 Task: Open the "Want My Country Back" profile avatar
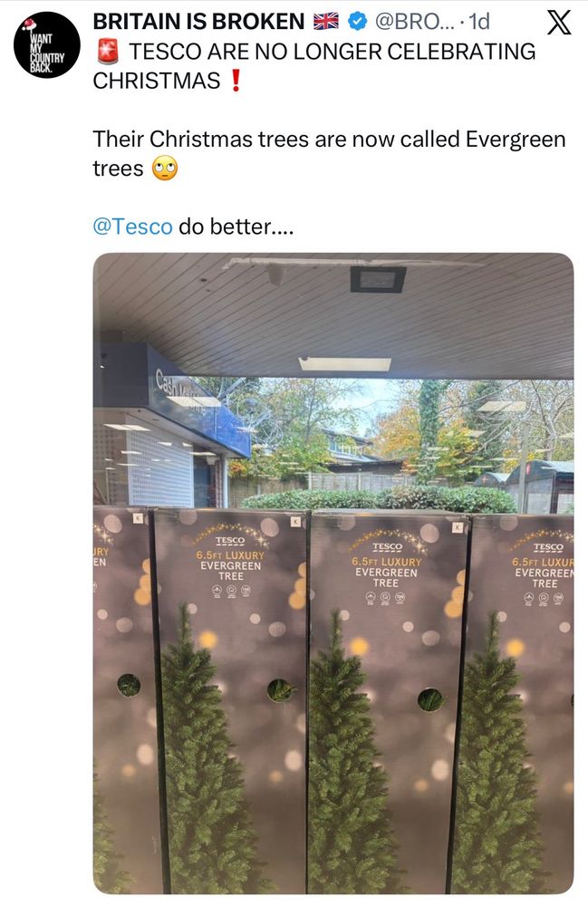(47, 44)
